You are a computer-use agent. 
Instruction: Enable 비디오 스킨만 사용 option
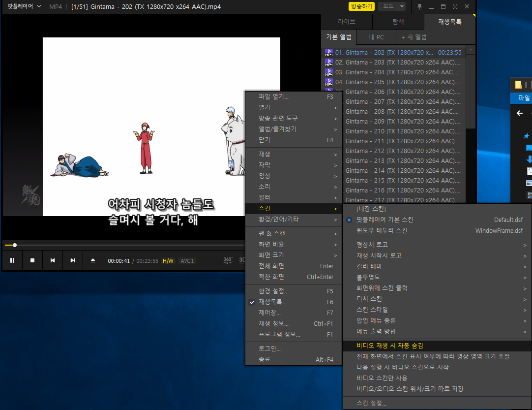tap(437, 378)
